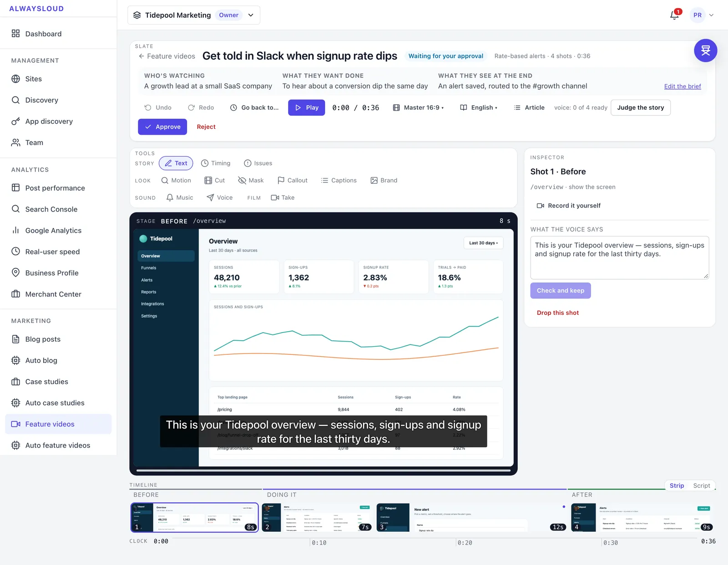Viewport: 728px width, 565px height.
Task: Open Last 30 days range dropdown
Action: (483, 243)
